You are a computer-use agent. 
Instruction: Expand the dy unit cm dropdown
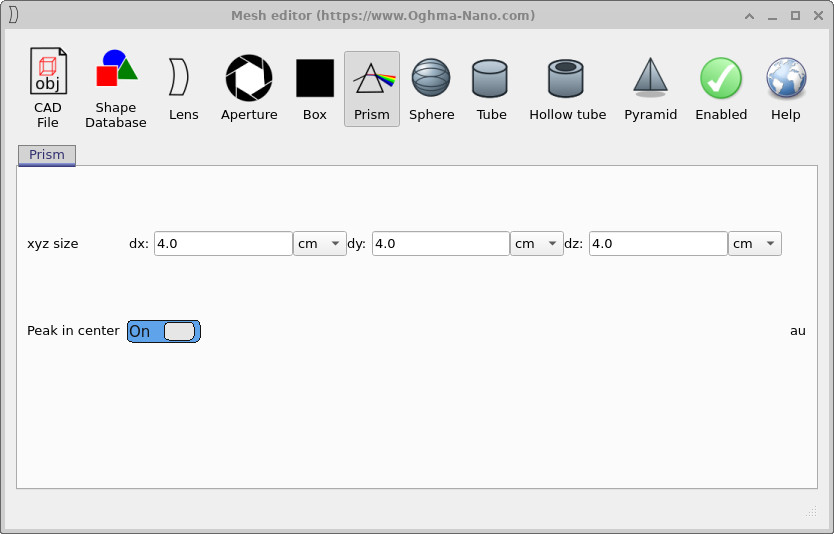click(536, 244)
